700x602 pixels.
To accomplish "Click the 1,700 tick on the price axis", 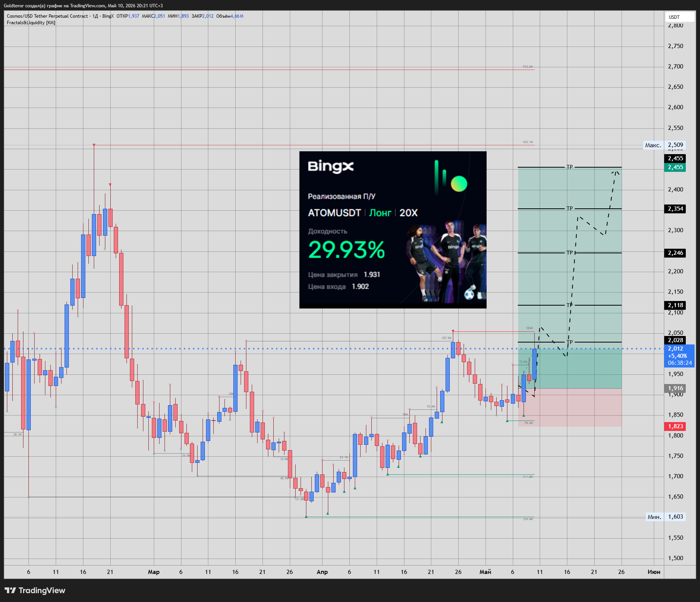I will point(675,476).
